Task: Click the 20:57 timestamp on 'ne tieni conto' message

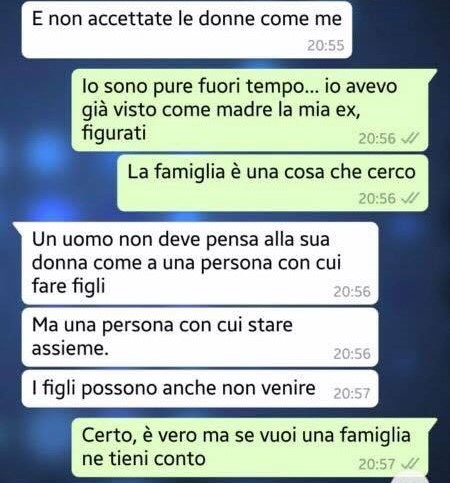Action: coord(377,464)
